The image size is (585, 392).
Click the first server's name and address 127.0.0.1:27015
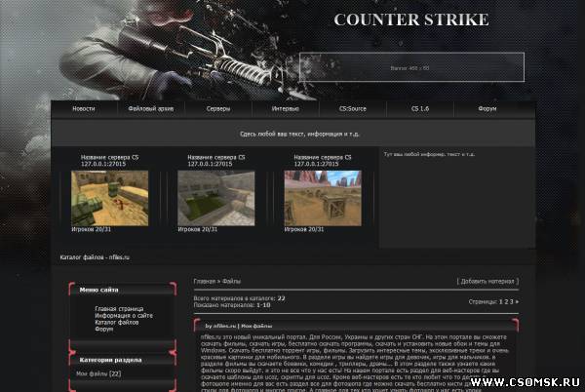tap(109, 160)
